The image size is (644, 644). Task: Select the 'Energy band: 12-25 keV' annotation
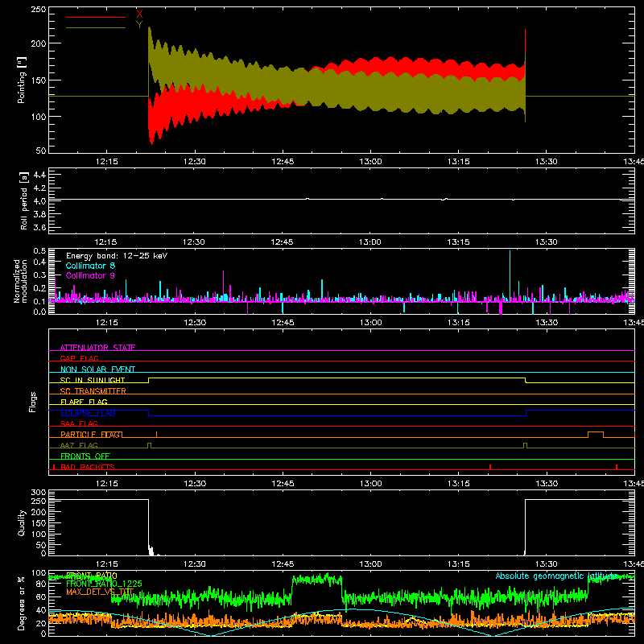[117, 256]
